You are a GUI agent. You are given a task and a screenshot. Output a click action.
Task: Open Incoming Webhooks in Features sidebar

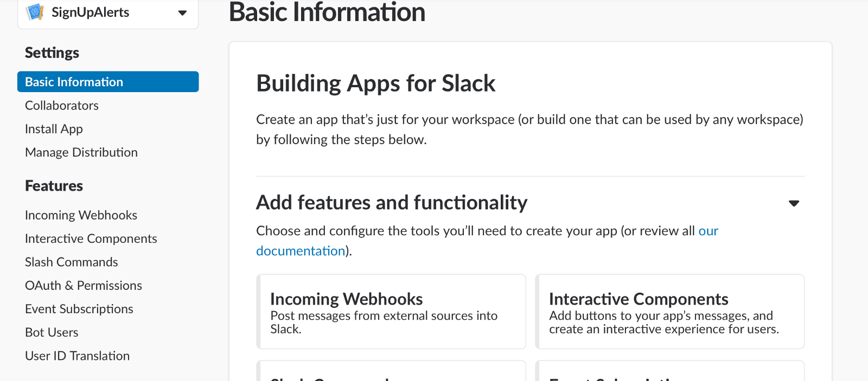point(81,215)
